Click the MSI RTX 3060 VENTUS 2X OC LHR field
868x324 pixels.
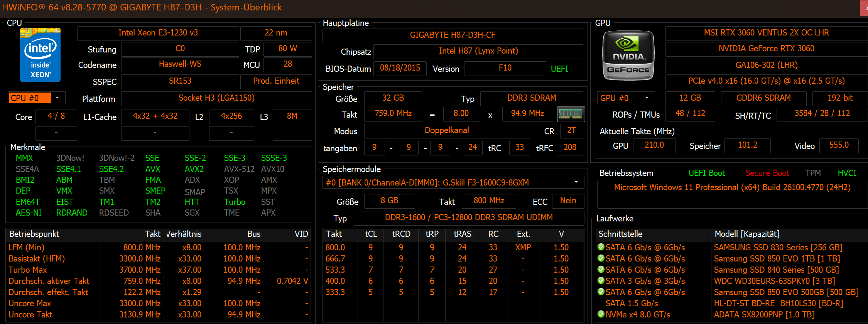pyautogui.click(x=767, y=33)
